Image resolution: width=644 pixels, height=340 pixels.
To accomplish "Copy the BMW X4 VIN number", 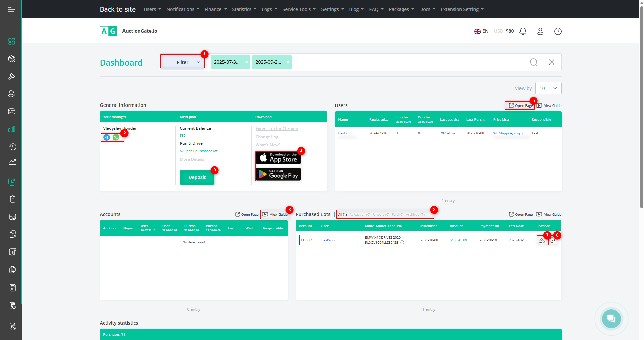I will click(402, 243).
